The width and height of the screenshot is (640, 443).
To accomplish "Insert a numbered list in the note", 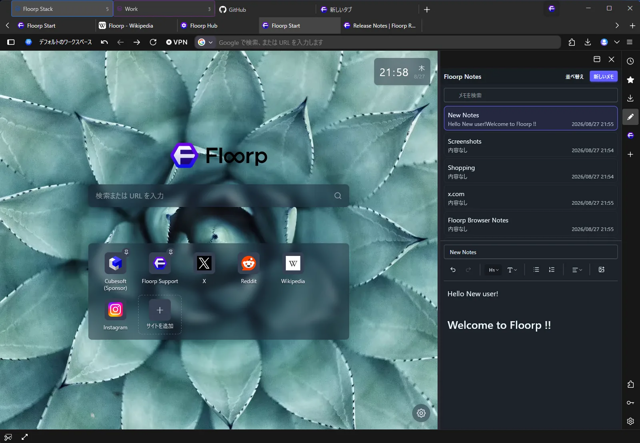I will tap(551, 269).
